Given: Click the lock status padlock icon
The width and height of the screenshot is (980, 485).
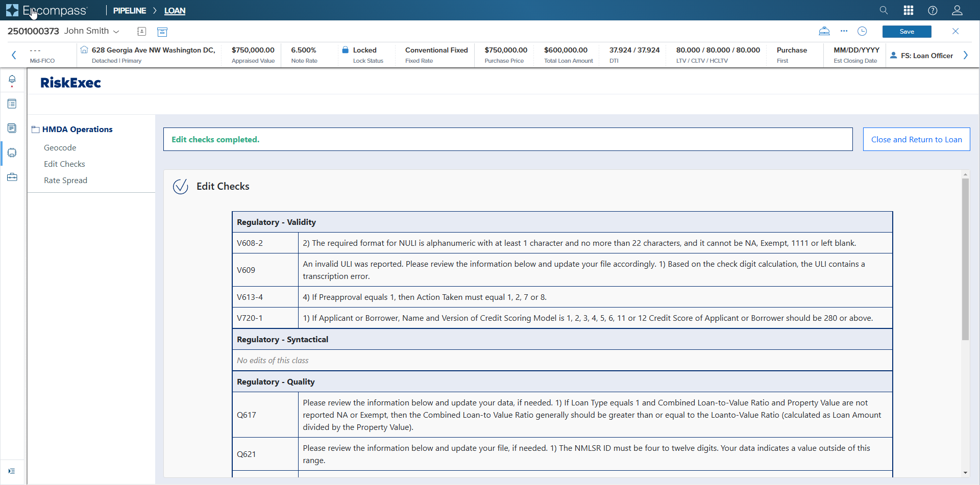Looking at the screenshot, I should (345, 50).
